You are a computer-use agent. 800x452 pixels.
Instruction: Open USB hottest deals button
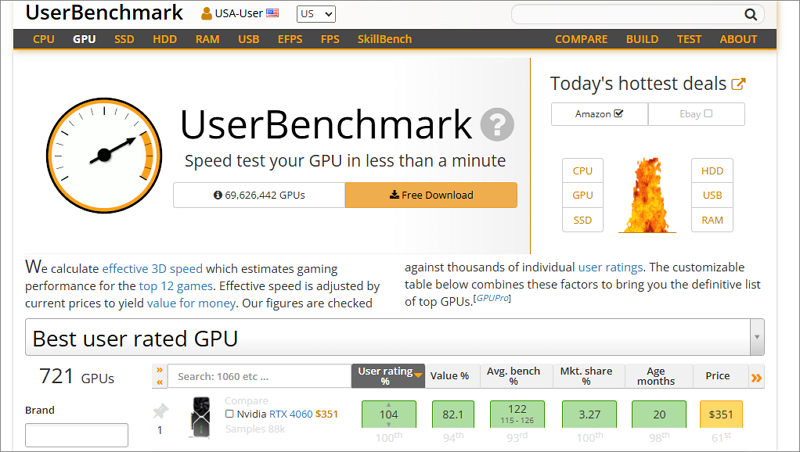tap(712, 195)
